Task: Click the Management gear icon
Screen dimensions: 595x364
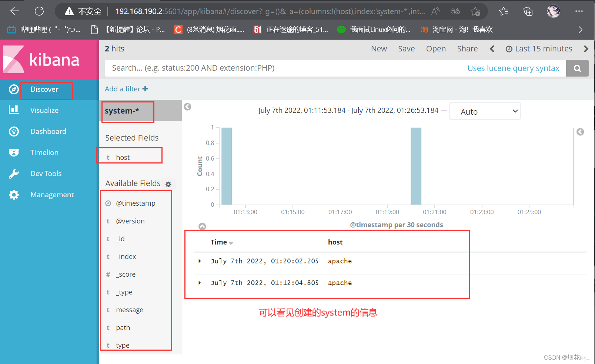Action: click(14, 195)
